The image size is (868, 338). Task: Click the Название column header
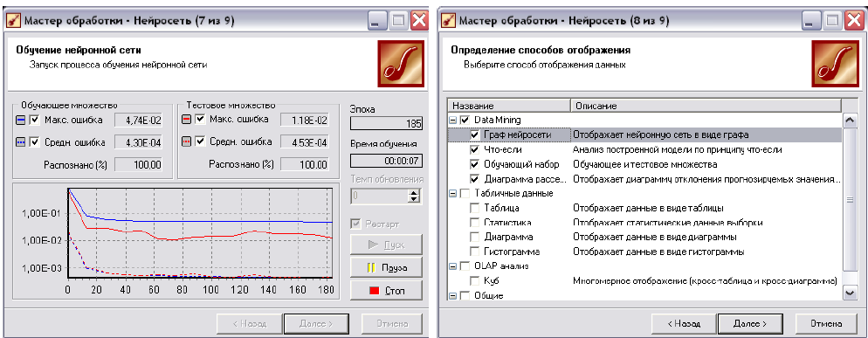tap(509, 106)
